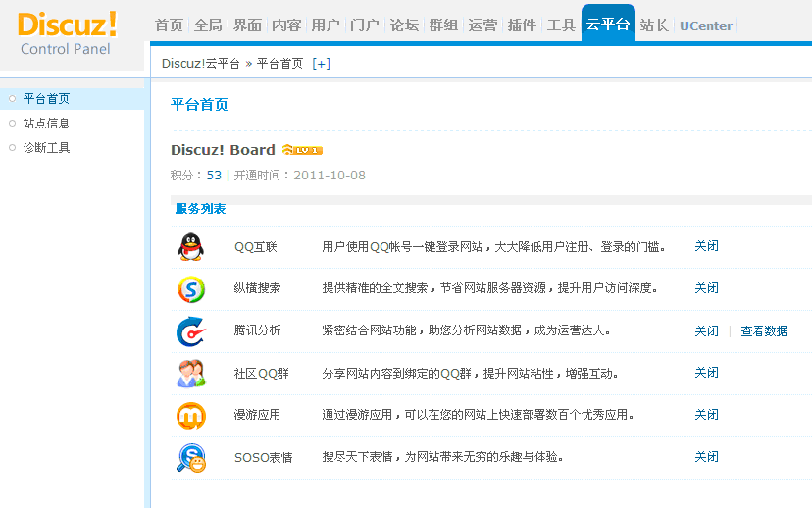This screenshot has height=508, width=812.
Task: Click the QQ互联 penguin icon
Action: (190, 246)
